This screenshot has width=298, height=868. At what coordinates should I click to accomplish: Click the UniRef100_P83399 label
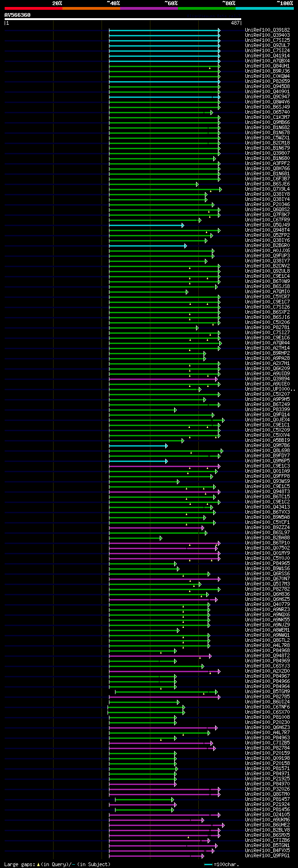point(267,409)
